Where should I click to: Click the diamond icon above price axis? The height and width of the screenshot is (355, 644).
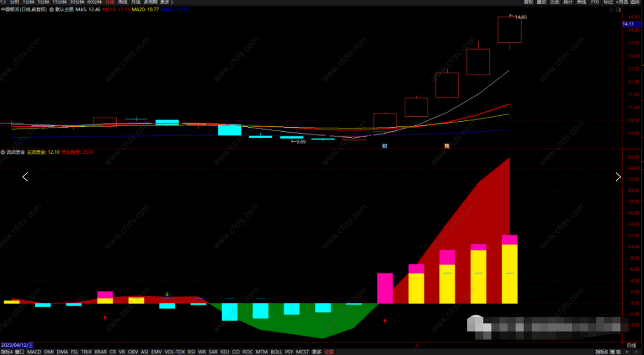pos(611,10)
